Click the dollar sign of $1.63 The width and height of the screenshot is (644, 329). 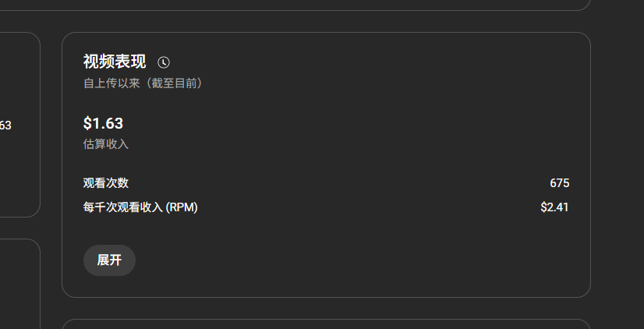pyautogui.click(x=87, y=123)
